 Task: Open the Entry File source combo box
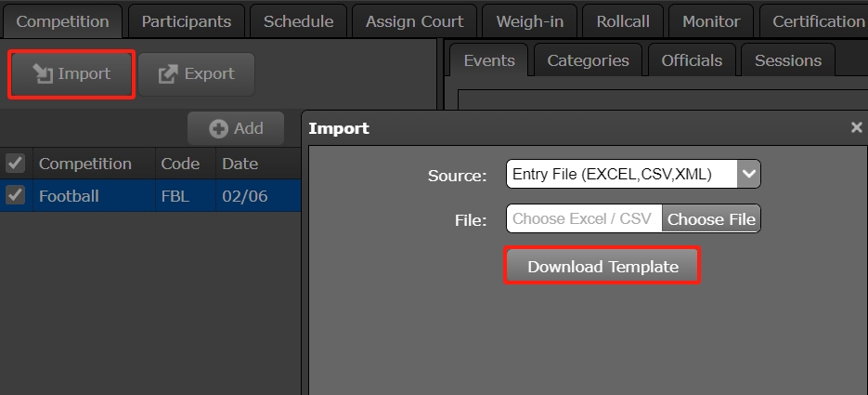(622, 174)
